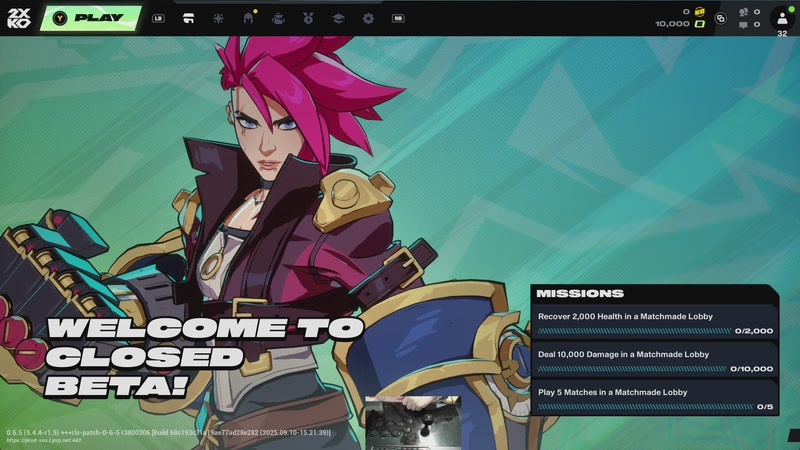Click the 2XKO logo

19,18
